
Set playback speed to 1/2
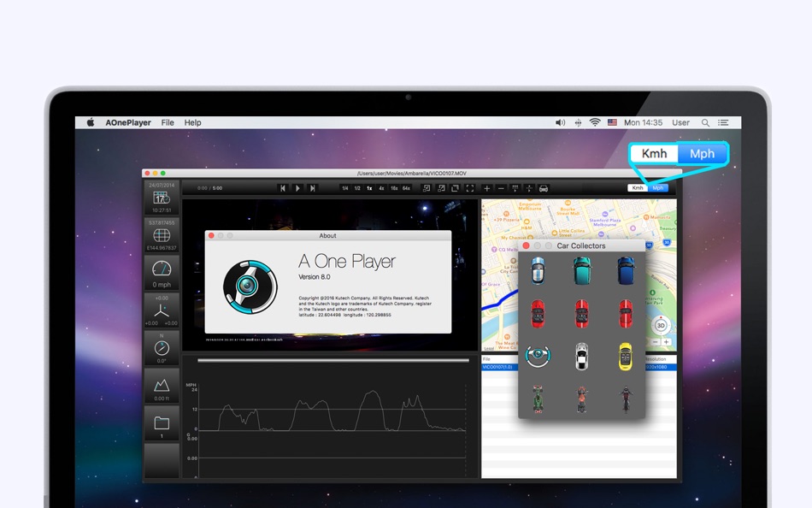click(x=357, y=188)
